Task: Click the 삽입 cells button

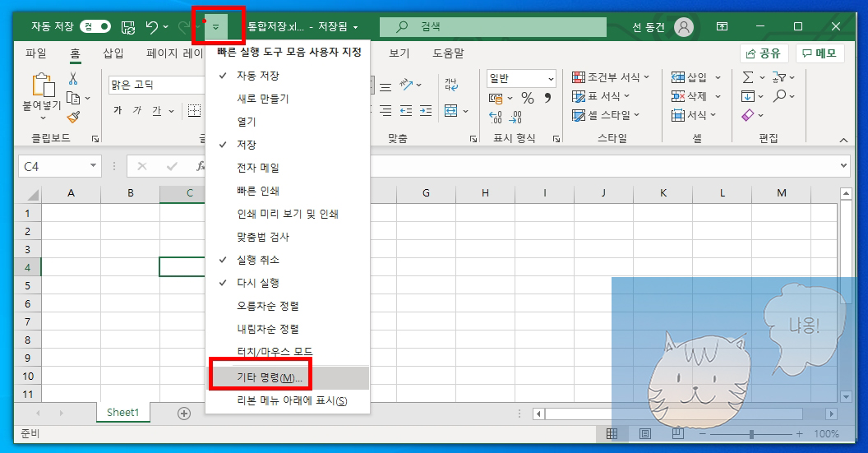Action: click(x=689, y=77)
